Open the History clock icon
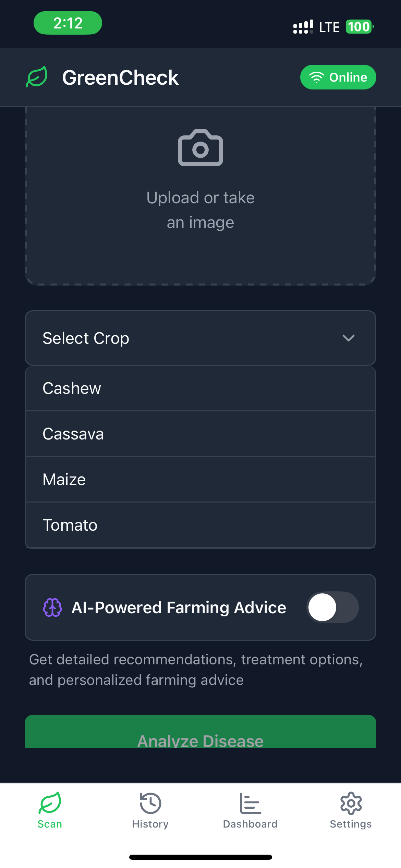This screenshot has width=401, height=868. coord(150,803)
